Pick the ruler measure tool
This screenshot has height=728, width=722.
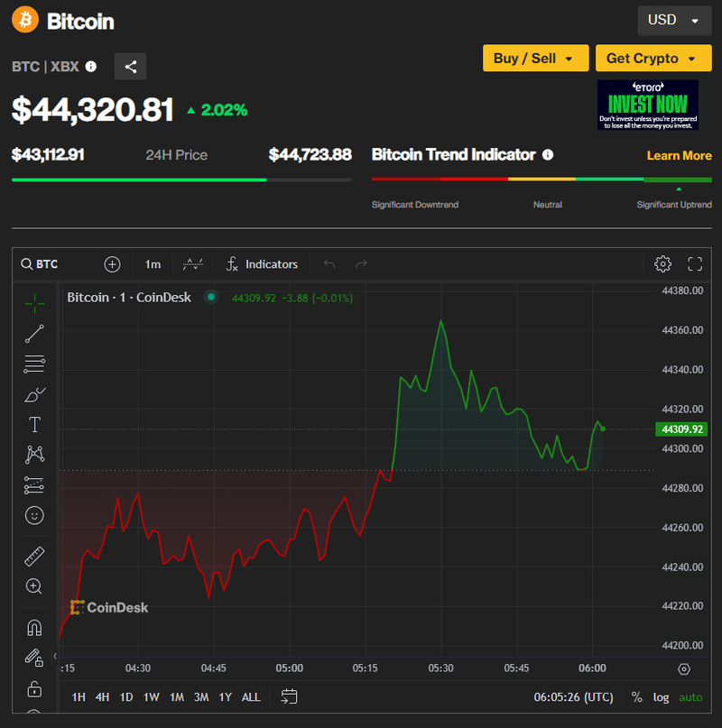[34, 556]
